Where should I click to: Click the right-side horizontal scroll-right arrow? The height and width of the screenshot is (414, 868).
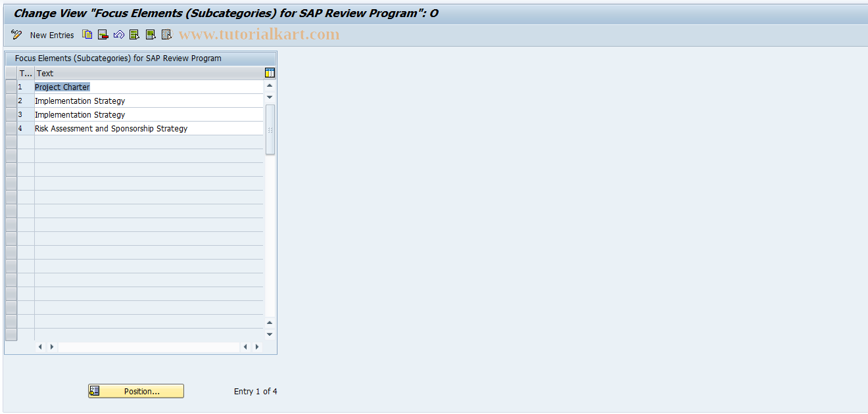(x=256, y=346)
